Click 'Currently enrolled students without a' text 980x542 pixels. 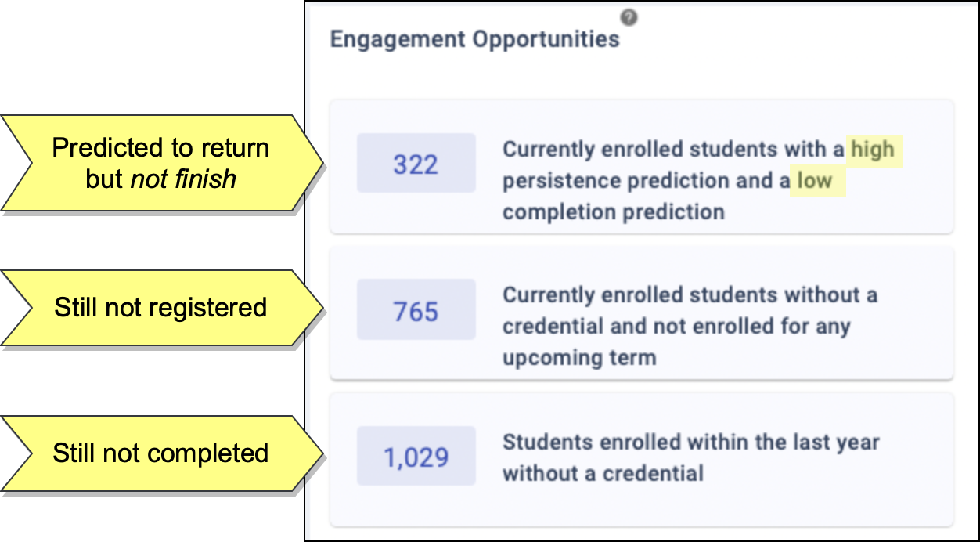click(x=690, y=295)
